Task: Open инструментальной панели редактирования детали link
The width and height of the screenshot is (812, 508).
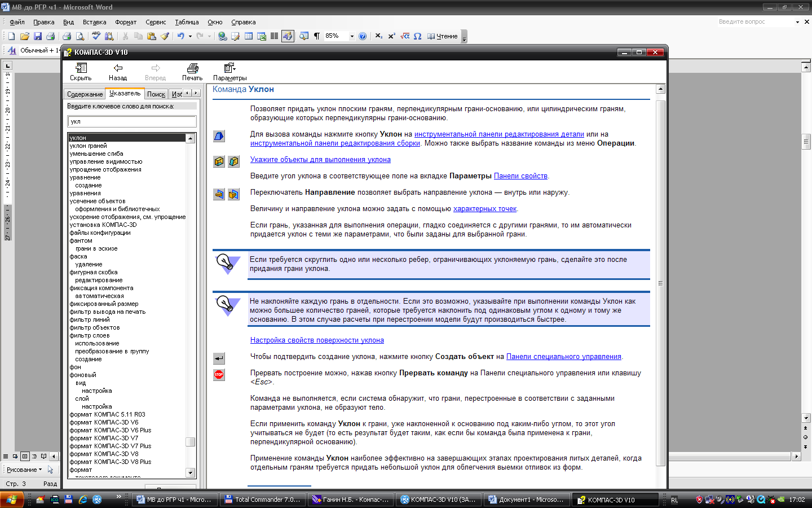Action: click(x=499, y=134)
